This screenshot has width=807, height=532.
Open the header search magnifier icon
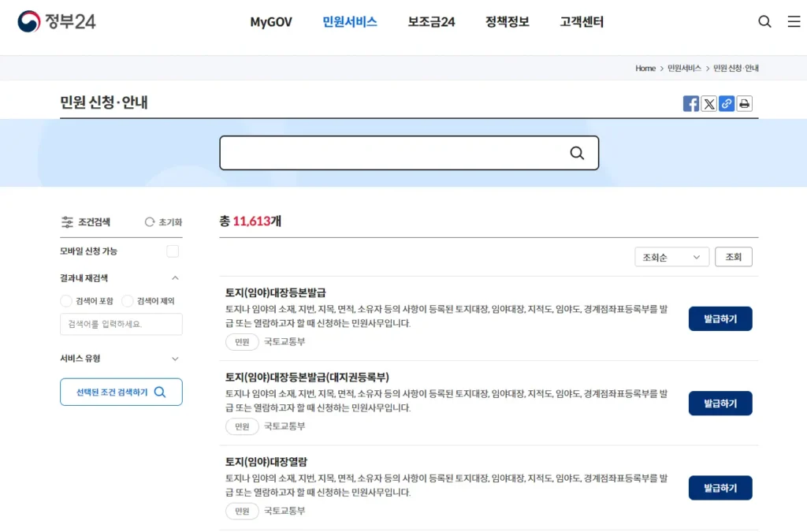pos(764,22)
